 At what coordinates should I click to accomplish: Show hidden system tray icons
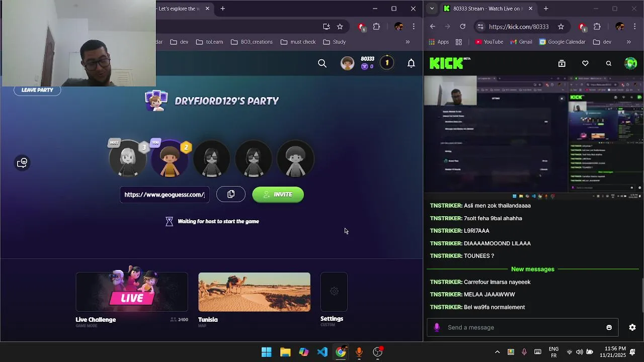(x=497, y=352)
